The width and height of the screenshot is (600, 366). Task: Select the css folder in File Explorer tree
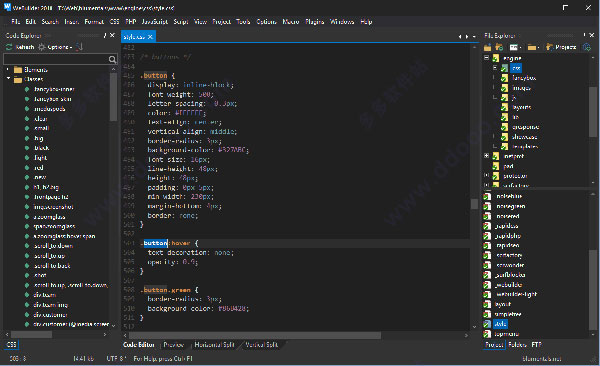[516, 68]
